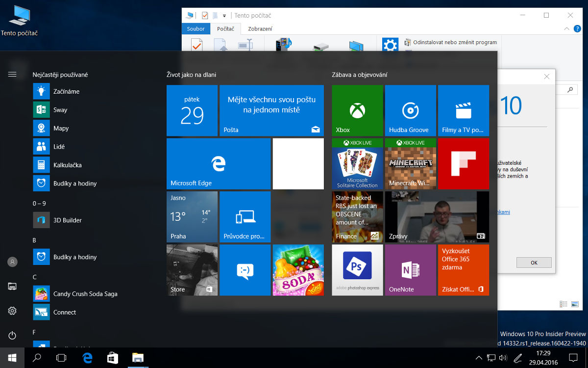588x368 pixels.
Task: Click the C section header in list
Action: coord(34,277)
